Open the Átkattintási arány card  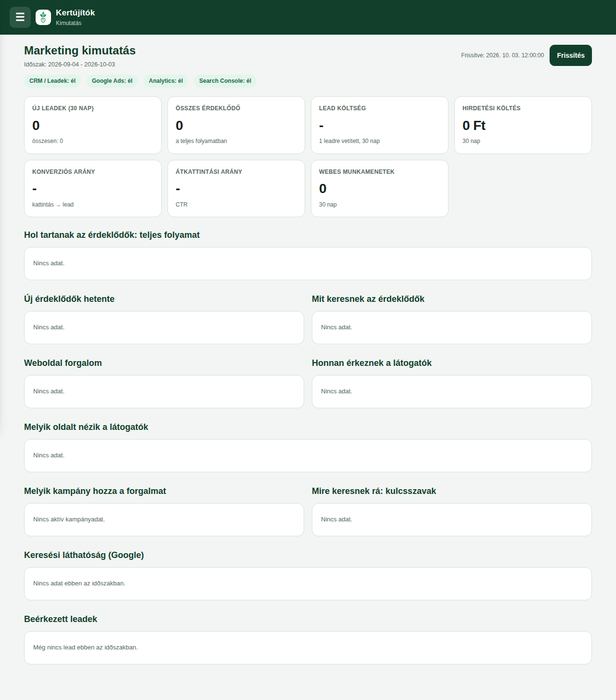pos(236,189)
